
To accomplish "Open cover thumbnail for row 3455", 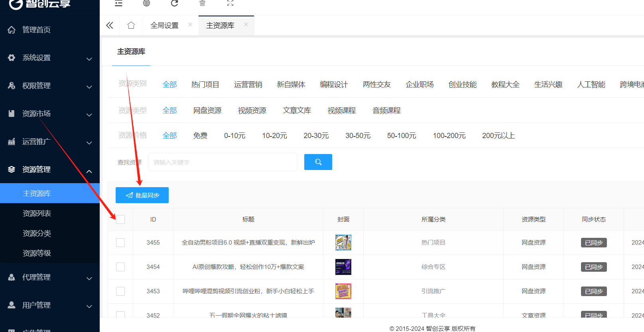I will 343,243.
